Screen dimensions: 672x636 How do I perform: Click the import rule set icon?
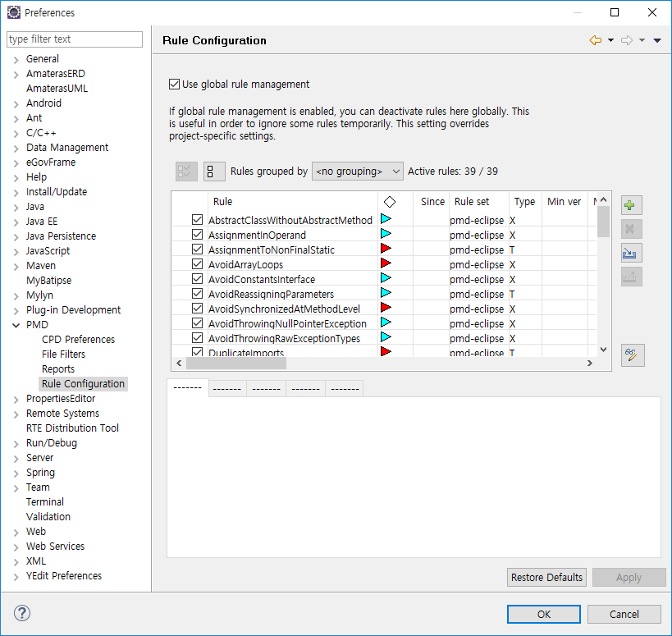tap(632, 253)
